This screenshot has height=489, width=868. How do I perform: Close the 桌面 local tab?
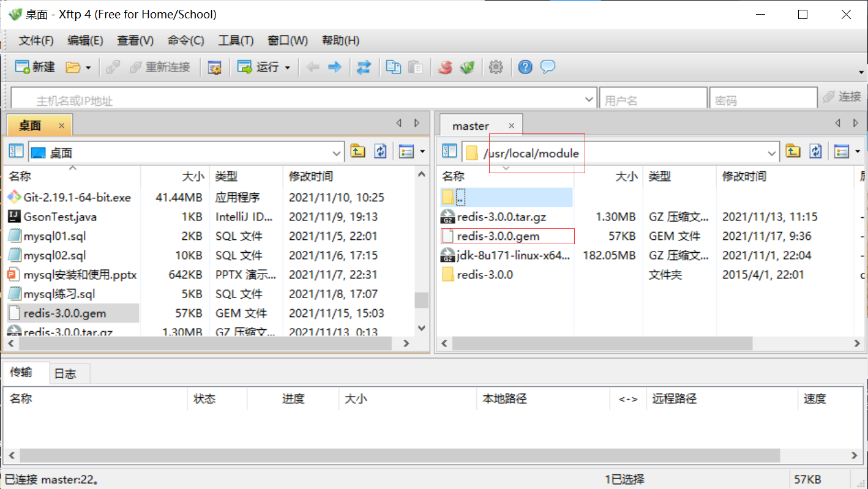click(61, 125)
